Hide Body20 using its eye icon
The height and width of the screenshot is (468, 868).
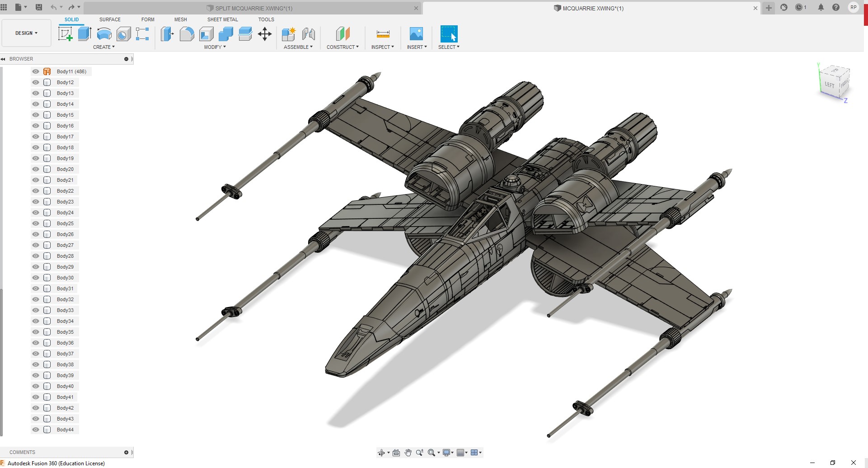pos(36,169)
